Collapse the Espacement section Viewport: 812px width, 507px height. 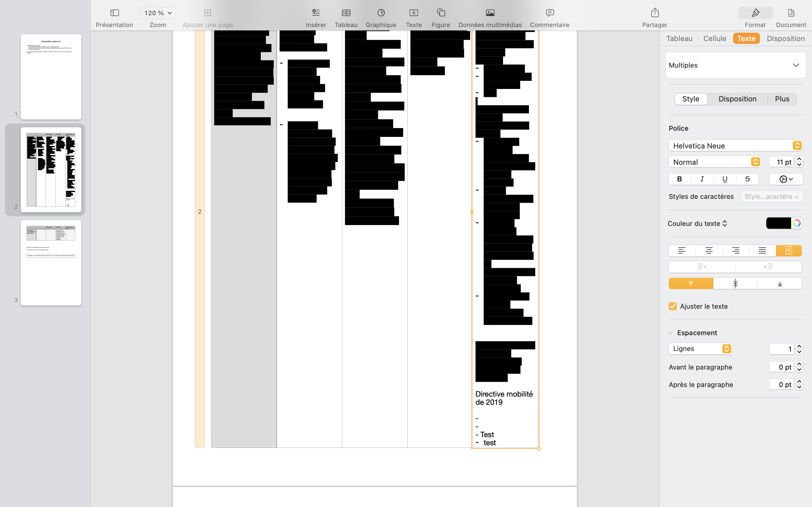pyautogui.click(x=670, y=333)
